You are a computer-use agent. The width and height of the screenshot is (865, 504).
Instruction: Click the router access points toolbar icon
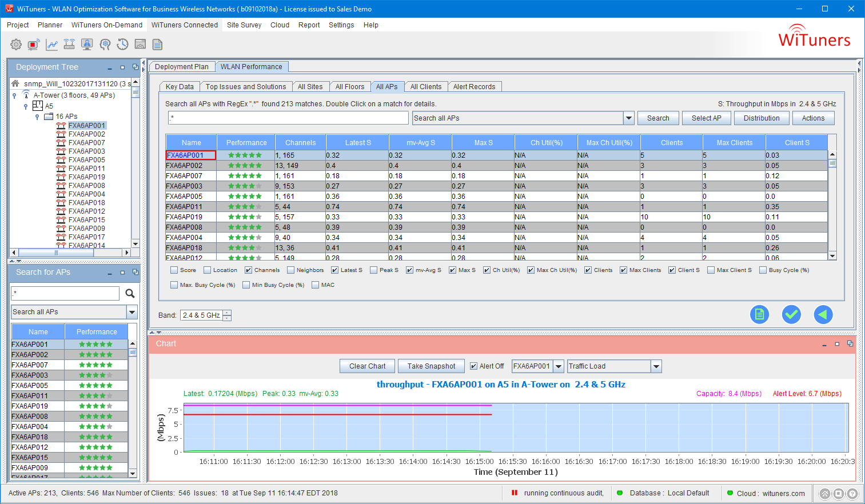69,45
